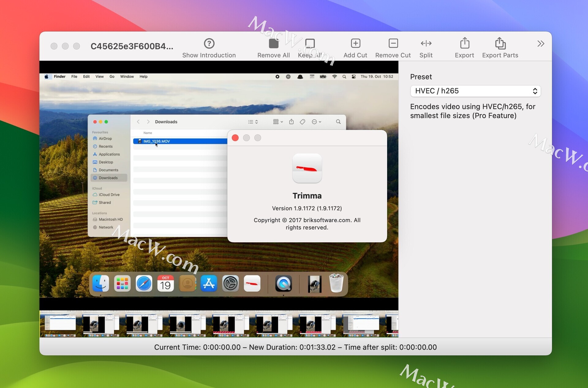Click the Finder search magnifier icon
Image resolution: width=588 pixels, height=388 pixels.
(338, 122)
